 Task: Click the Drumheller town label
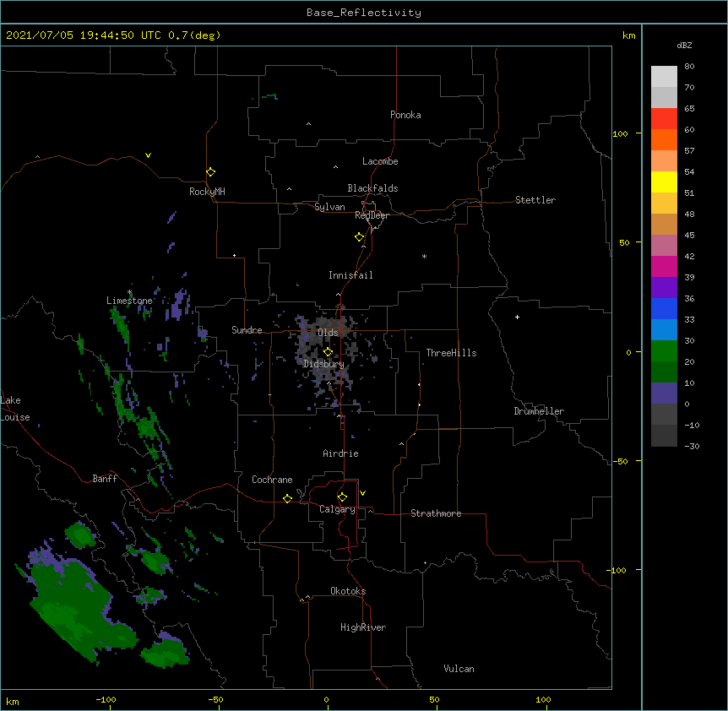click(539, 411)
